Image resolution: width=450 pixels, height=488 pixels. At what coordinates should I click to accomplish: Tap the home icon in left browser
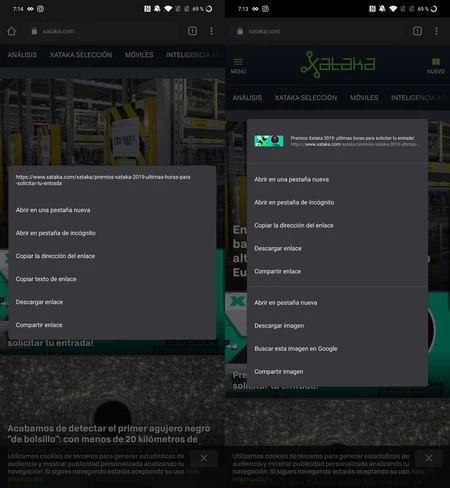click(x=12, y=31)
